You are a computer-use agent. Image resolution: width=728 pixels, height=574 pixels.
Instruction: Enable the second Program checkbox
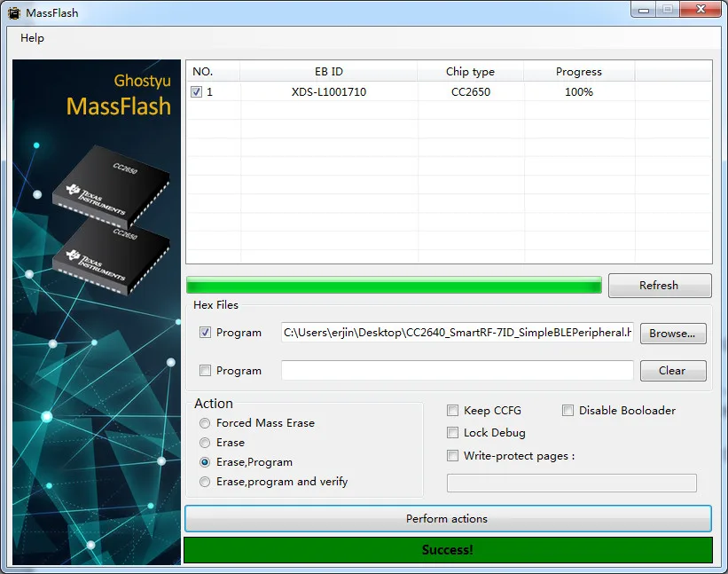(x=205, y=371)
